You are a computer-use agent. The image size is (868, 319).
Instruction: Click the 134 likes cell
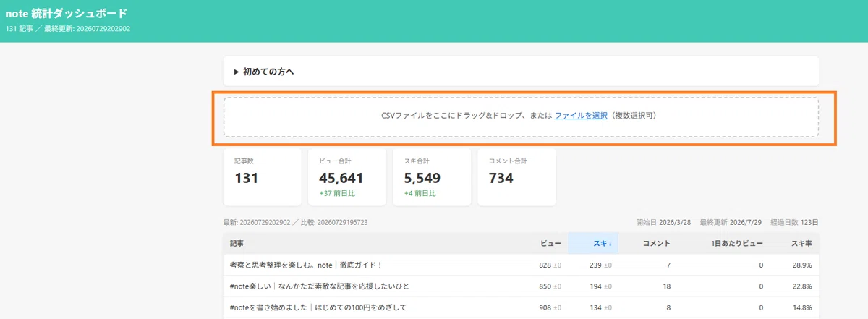point(600,307)
